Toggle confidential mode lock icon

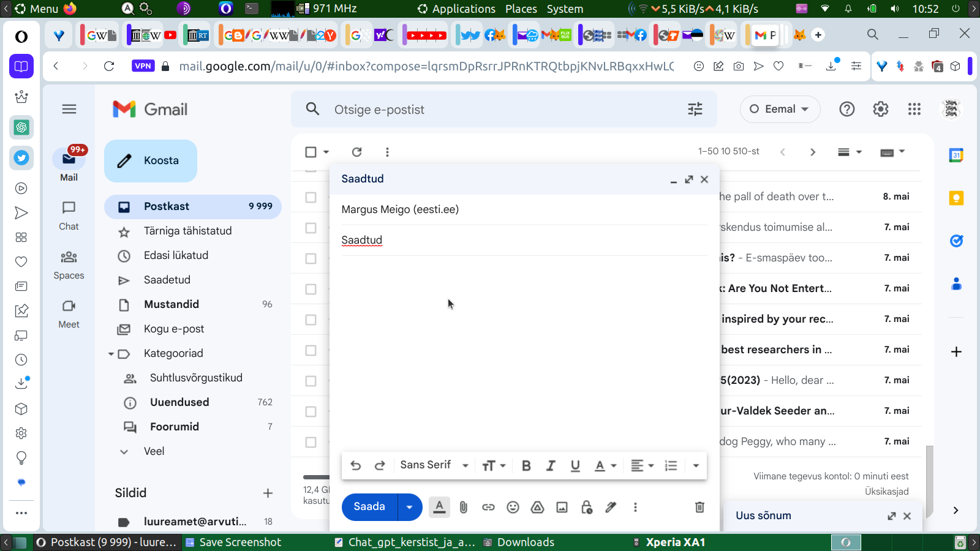tap(587, 507)
